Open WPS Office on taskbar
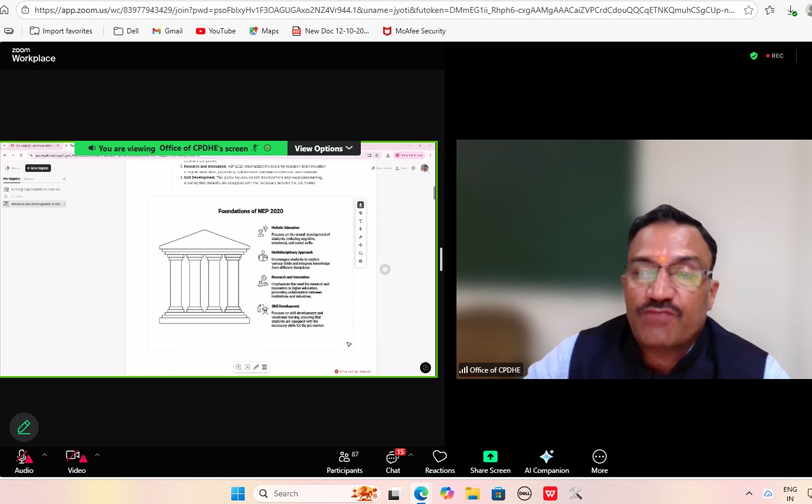 [x=550, y=494]
